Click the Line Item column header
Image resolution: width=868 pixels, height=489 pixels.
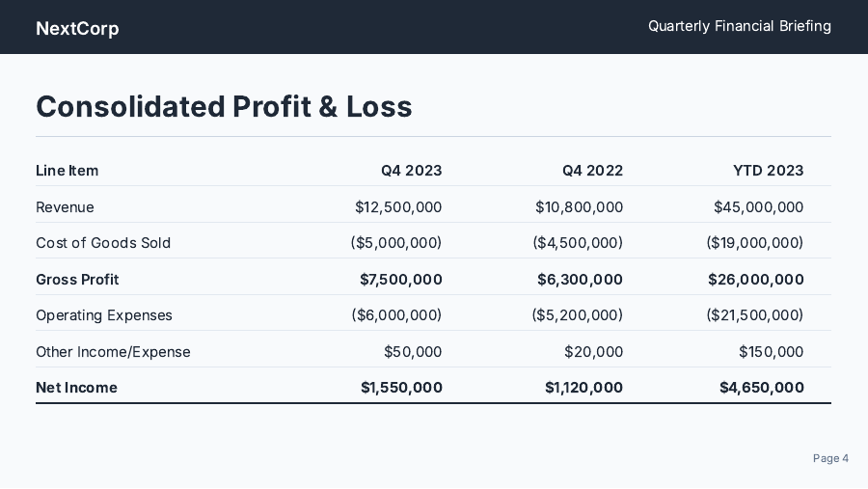tap(67, 171)
